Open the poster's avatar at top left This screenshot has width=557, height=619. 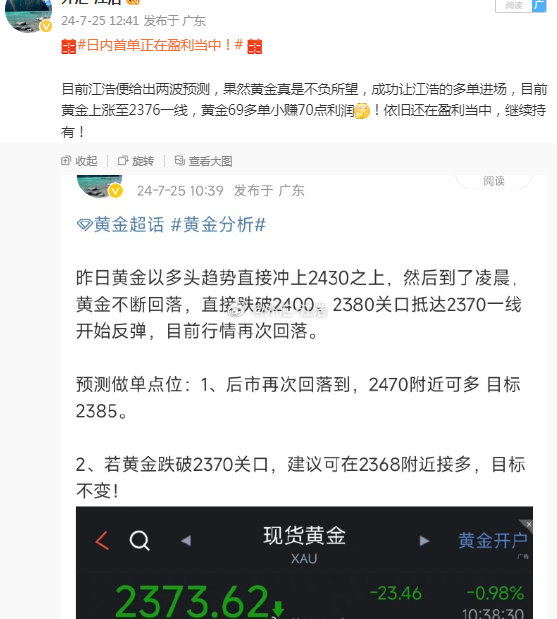(x=28, y=14)
